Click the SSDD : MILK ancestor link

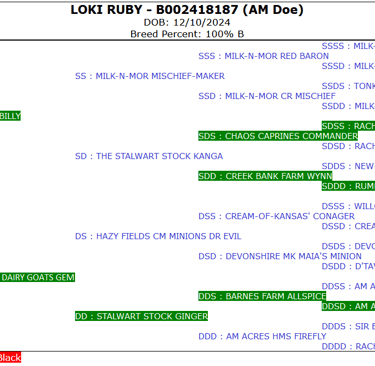(348, 106)
